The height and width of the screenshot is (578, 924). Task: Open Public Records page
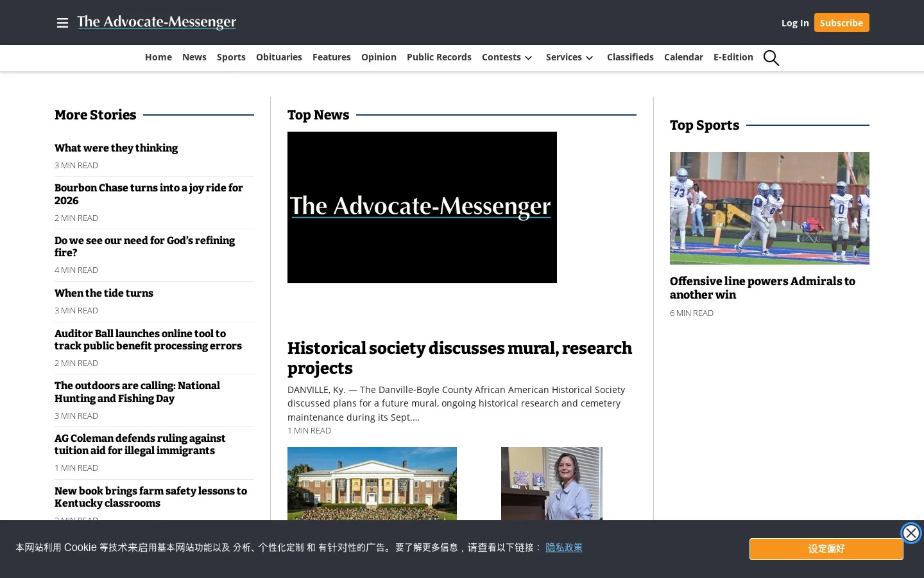(439, 57)
